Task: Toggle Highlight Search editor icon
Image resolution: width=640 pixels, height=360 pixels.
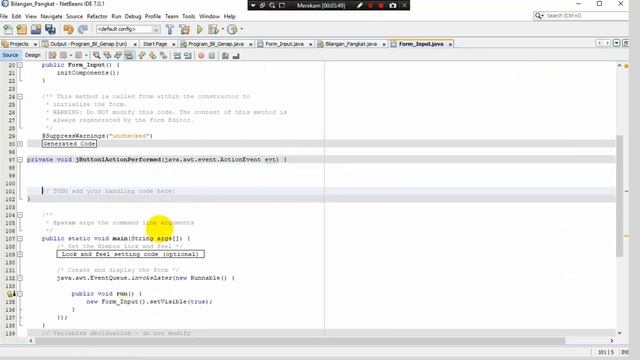Action: pos(129,56)
